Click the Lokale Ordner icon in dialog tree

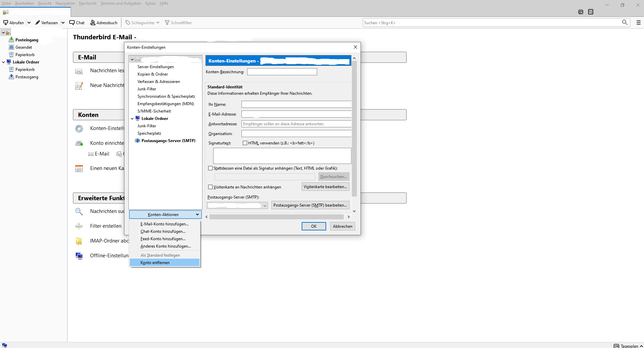coord(138,118)
